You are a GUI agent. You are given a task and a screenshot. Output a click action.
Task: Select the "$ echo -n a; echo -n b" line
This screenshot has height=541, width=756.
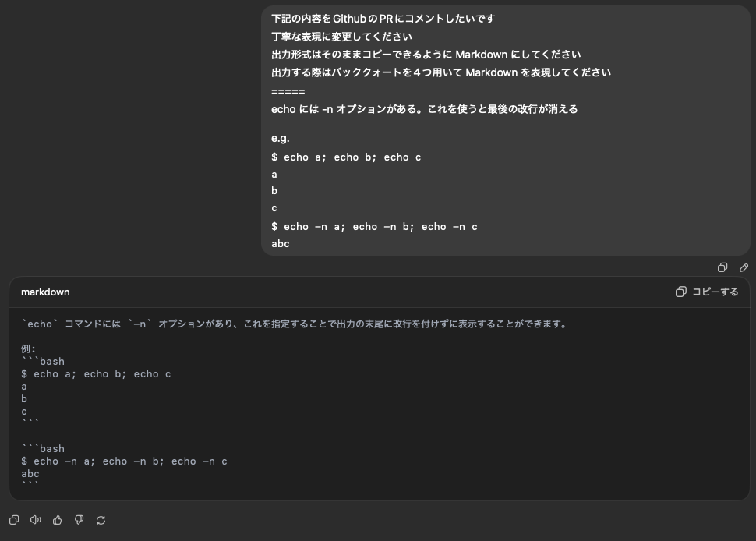[x=122, y=461]
